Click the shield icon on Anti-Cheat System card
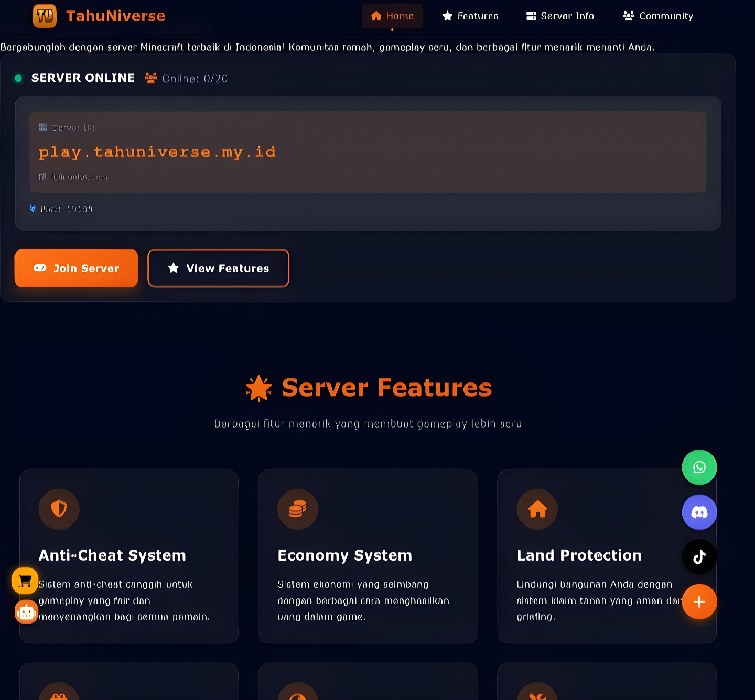 (59, 509)
